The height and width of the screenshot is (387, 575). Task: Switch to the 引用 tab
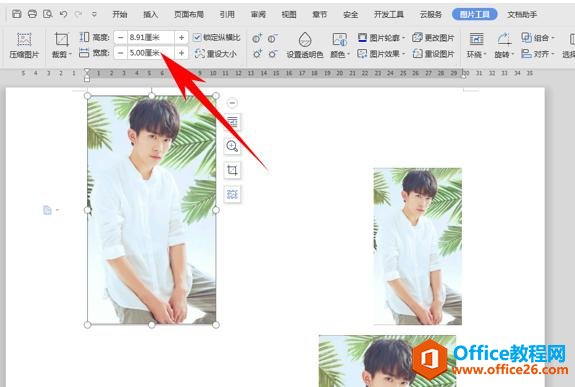click(x=227, y=14)
